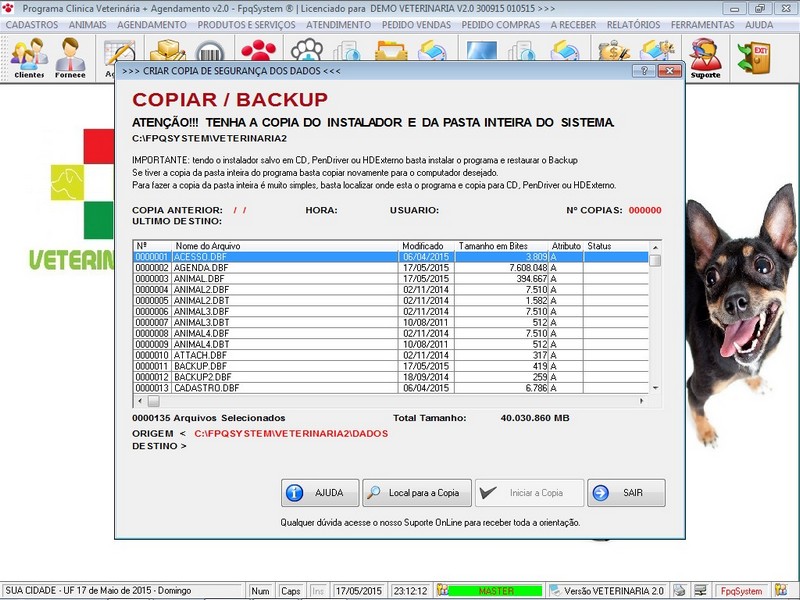
Task: Select the ANIMAL3.DBF row
Action: click(391, 312)
